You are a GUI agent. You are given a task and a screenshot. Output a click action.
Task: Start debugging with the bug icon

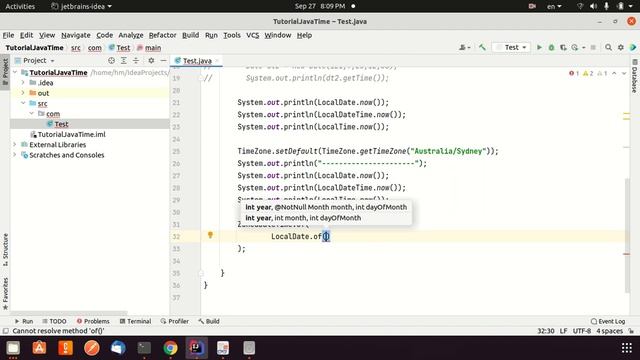coord(551,47)
